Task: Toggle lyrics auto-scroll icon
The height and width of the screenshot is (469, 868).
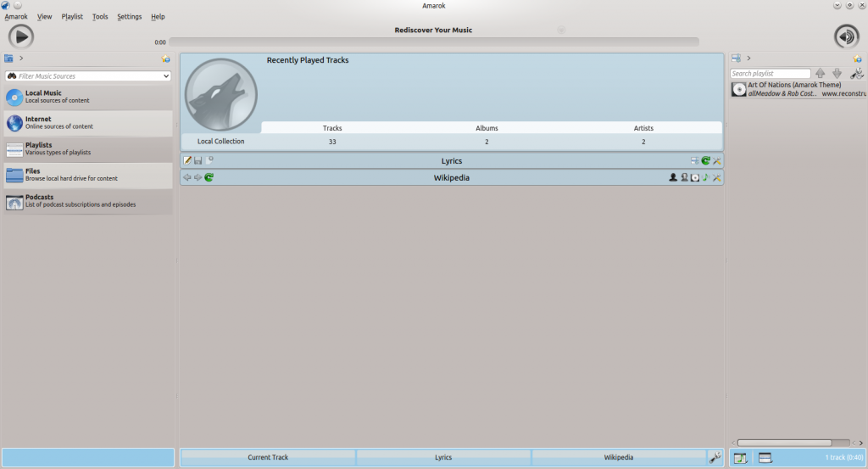Action: pos(695,161)
